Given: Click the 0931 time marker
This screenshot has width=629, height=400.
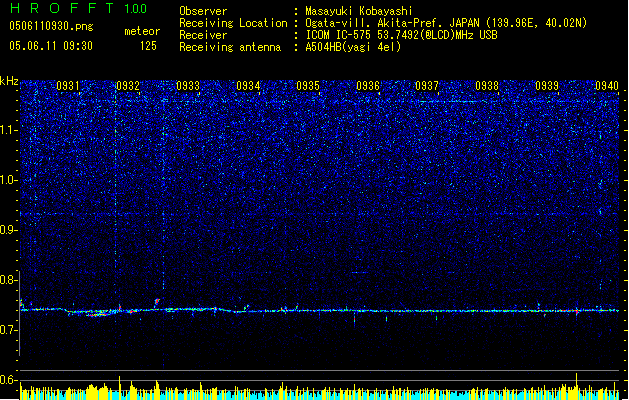Looking at the screenshot, I should 67,86.
